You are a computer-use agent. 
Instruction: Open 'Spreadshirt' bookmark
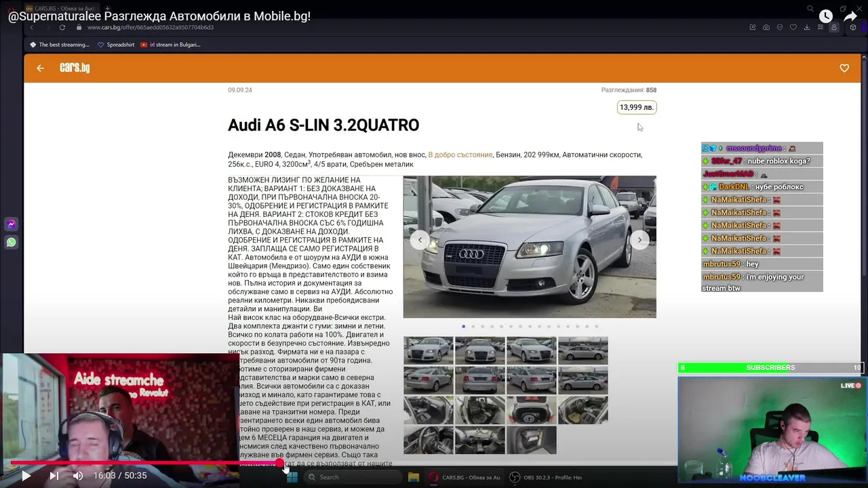click(x=116, y=45)
